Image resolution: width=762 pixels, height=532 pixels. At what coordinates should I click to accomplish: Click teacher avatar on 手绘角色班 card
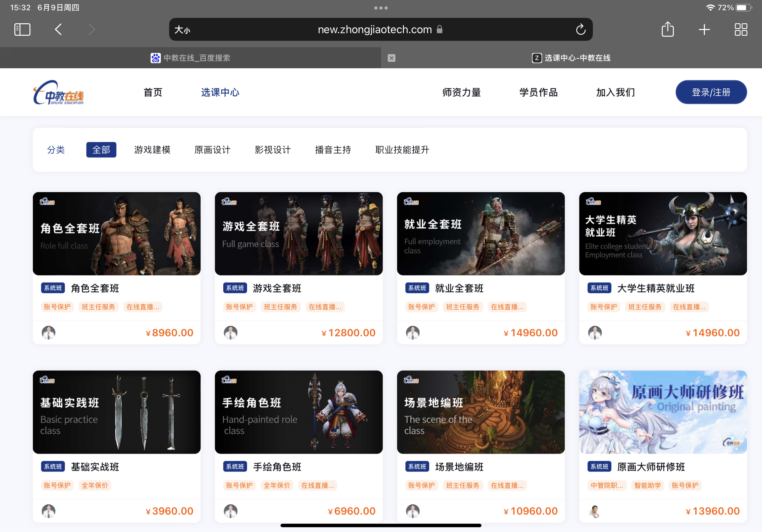click(231, 511)
